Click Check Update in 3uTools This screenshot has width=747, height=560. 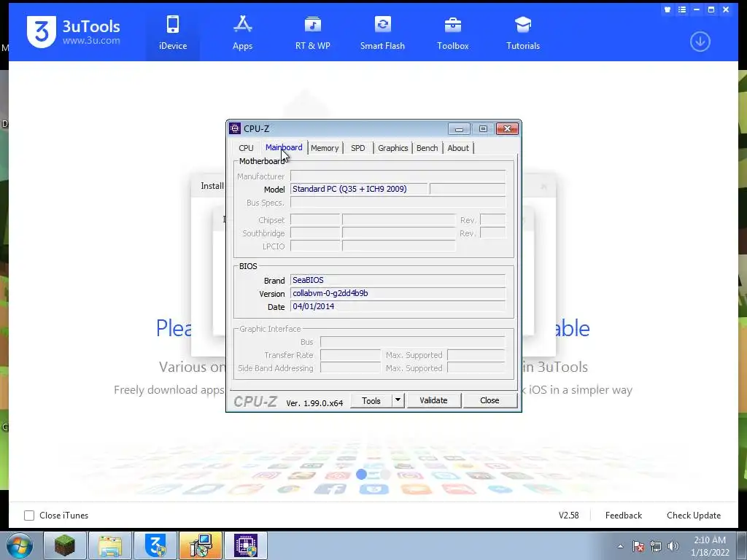point(694,516)
